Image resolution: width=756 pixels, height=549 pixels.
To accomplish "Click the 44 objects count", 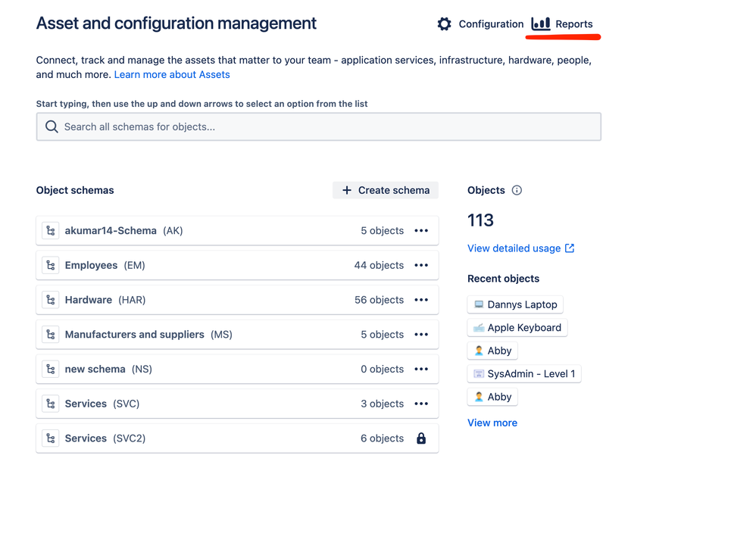I will pyautogui.click(x=379, y=266).
